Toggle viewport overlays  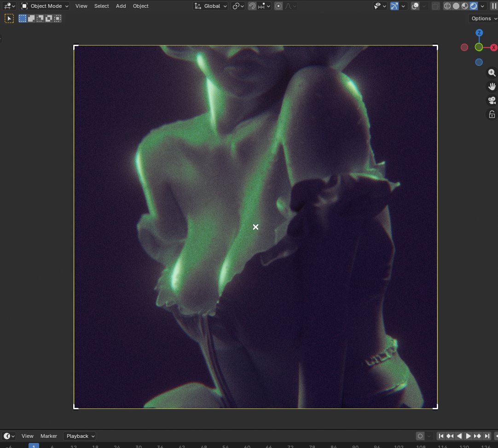(x=415, y=6)
